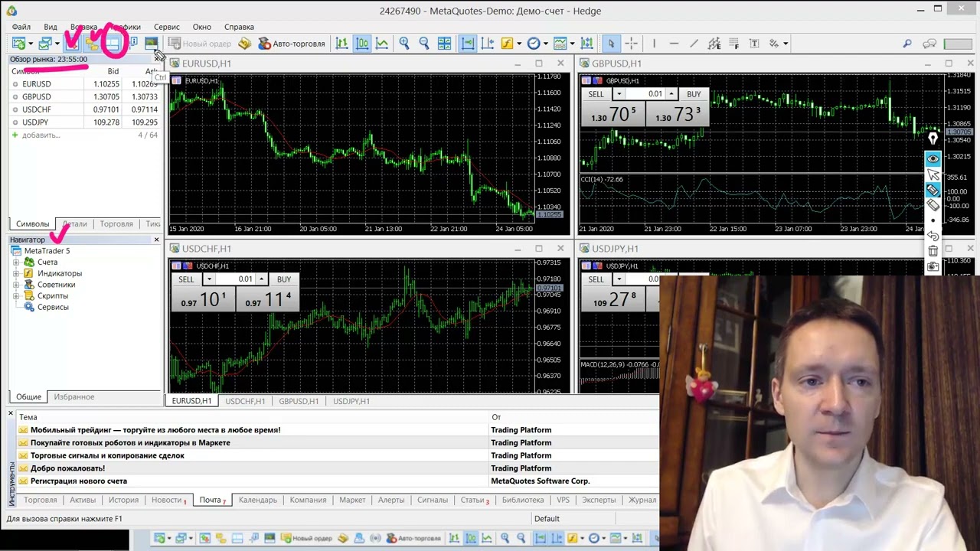Select the eraser in annotation overlay
The width and height of the screenshot is (980, 551).
pyautogui.click(x=933, y=205)
